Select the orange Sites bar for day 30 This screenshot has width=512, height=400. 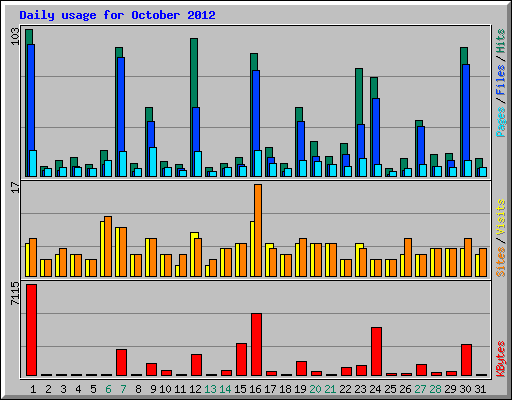point(468,257)
